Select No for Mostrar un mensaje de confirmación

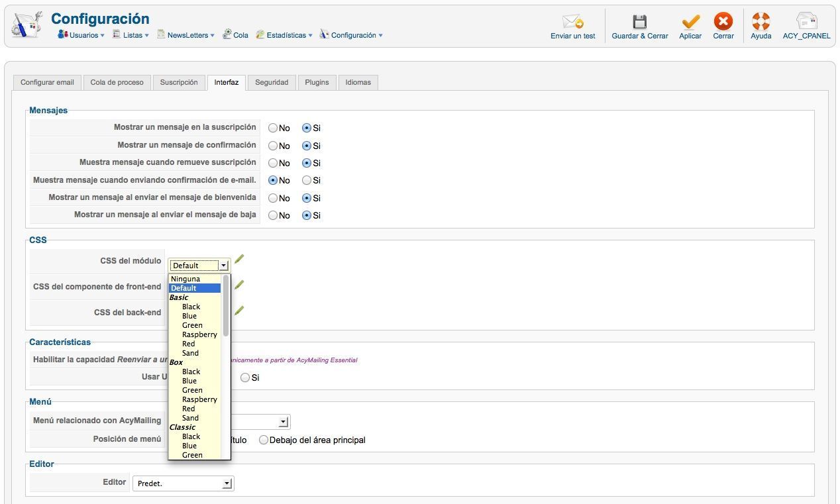click(x=273, y=146)
